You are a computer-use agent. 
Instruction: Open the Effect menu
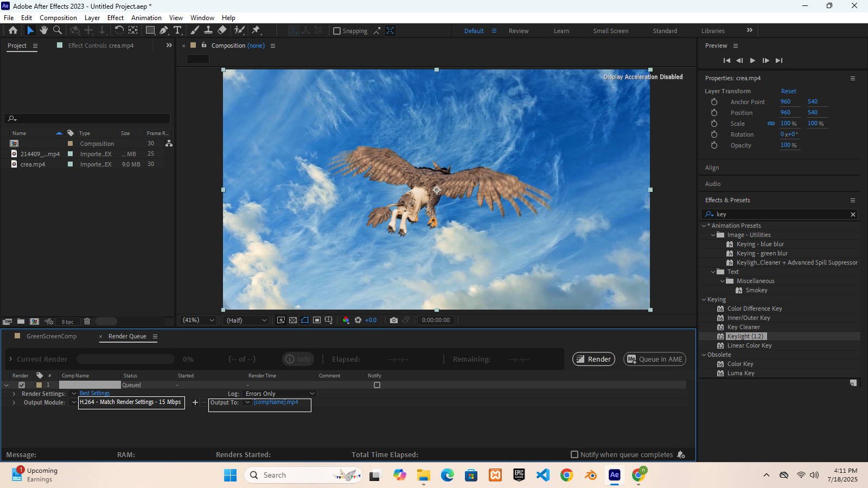(x=116, y=18)
